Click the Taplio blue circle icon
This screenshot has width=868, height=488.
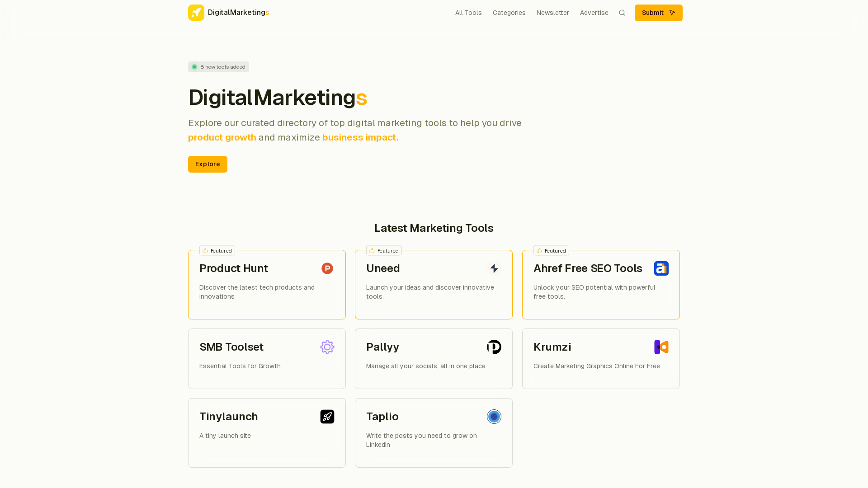pyautogui.click(x=494, y=417)
